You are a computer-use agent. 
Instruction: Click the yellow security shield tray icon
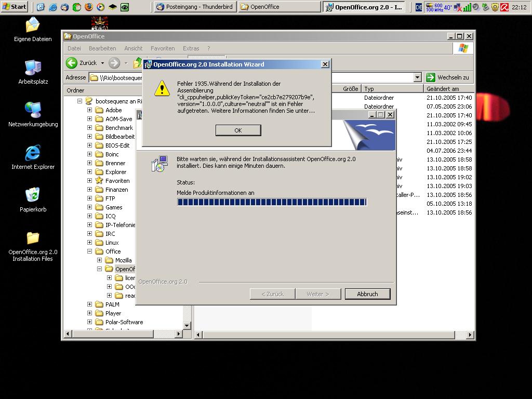(x=495, y=7)
